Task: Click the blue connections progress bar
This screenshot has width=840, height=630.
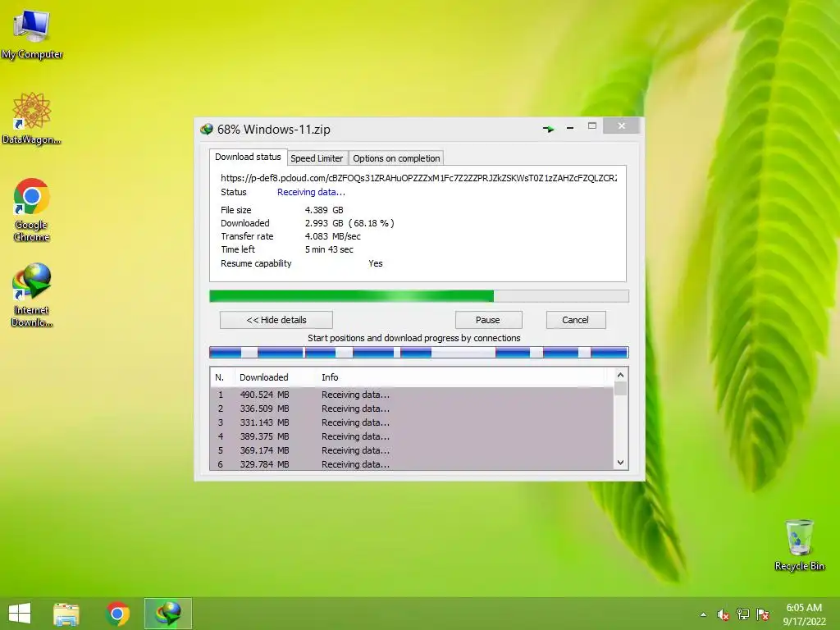Action: click(419, 352)
